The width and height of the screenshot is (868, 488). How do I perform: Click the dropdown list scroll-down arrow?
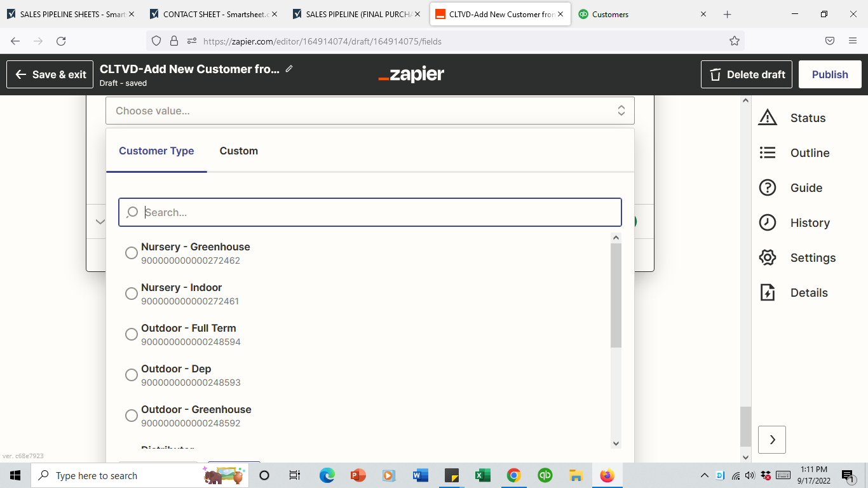(615, 443)
